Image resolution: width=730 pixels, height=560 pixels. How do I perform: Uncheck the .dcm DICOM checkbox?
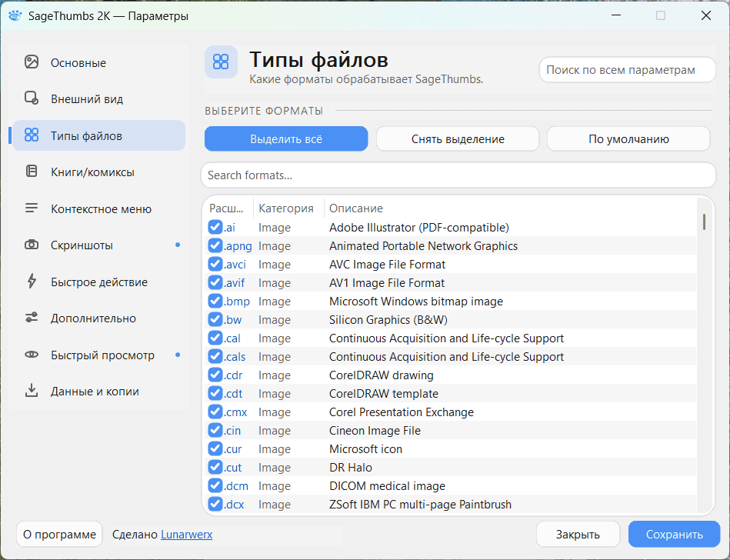[215, 485]
